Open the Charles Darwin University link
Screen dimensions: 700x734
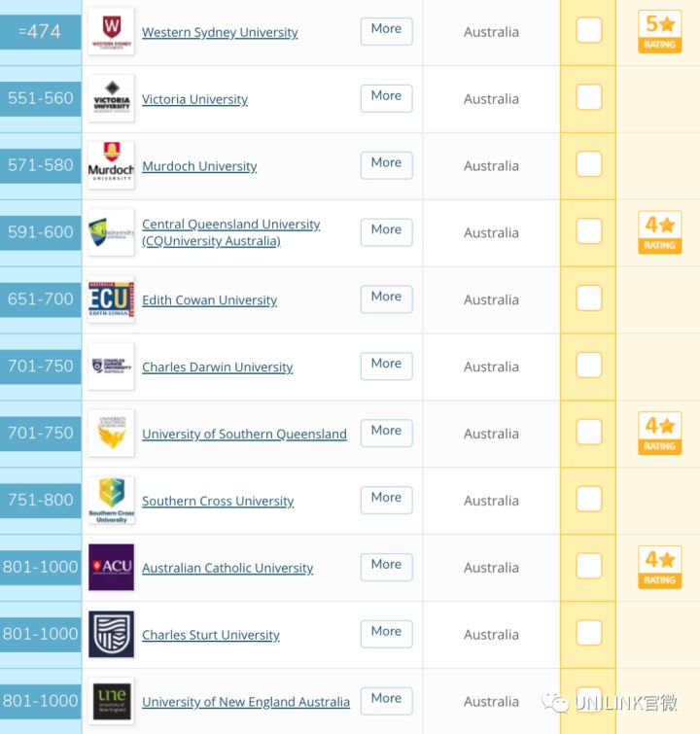[217, 367]
